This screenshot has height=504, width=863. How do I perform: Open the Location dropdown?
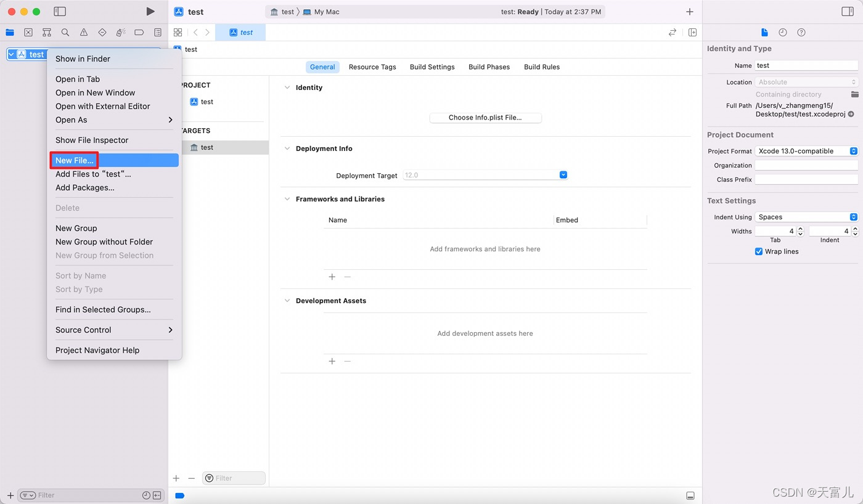click(806, 82)
